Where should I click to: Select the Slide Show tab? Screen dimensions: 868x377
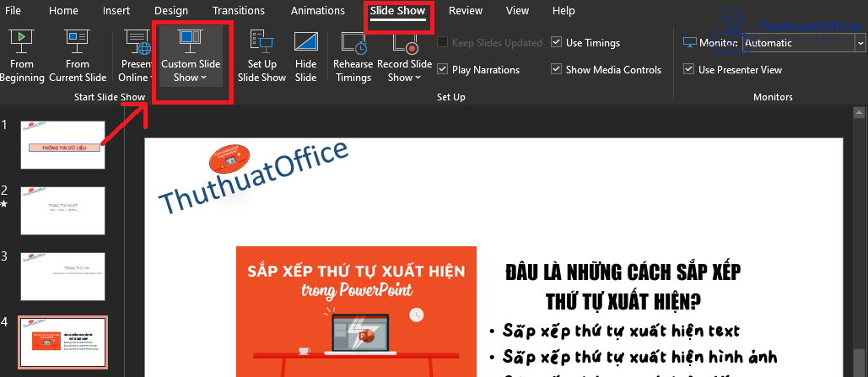click(x=397, y=10)
